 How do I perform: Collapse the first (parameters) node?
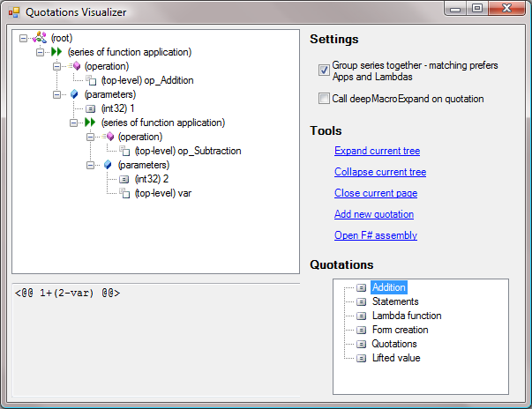[x=57, y=94]
